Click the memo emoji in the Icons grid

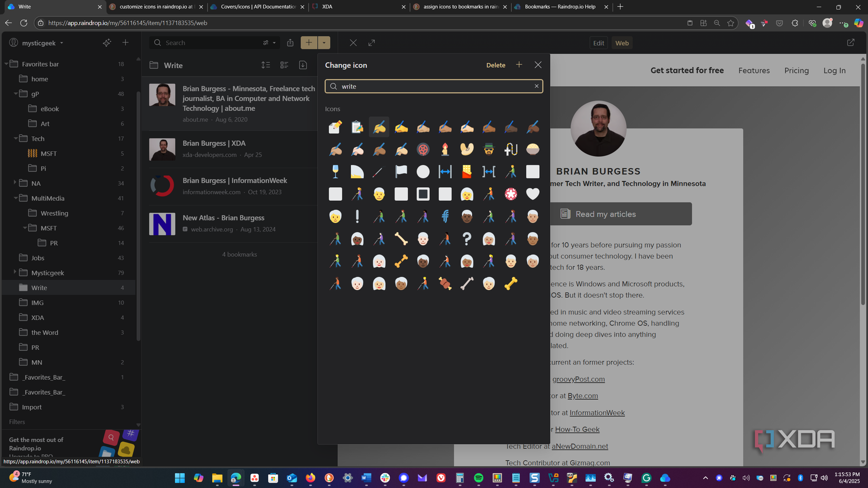[335, 126]
